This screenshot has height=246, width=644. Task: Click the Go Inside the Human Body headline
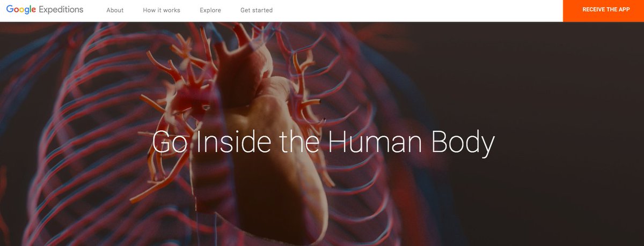(x=324, y=143)
